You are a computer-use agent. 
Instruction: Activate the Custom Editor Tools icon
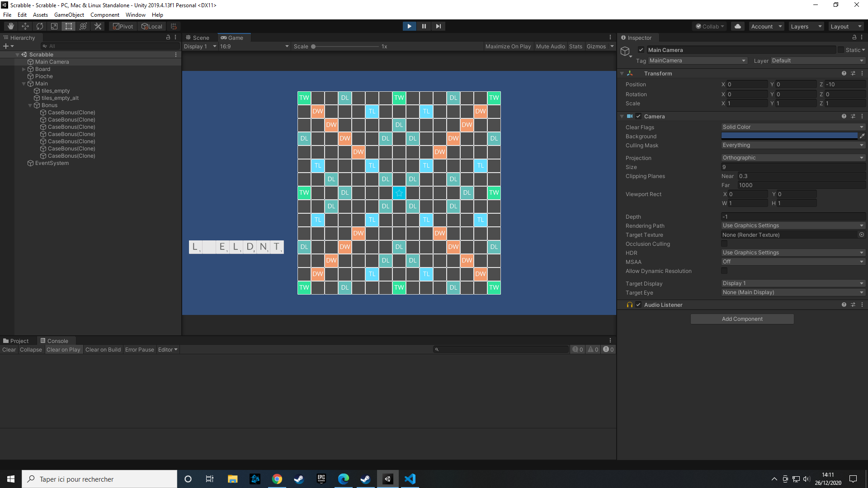(98, 26)
